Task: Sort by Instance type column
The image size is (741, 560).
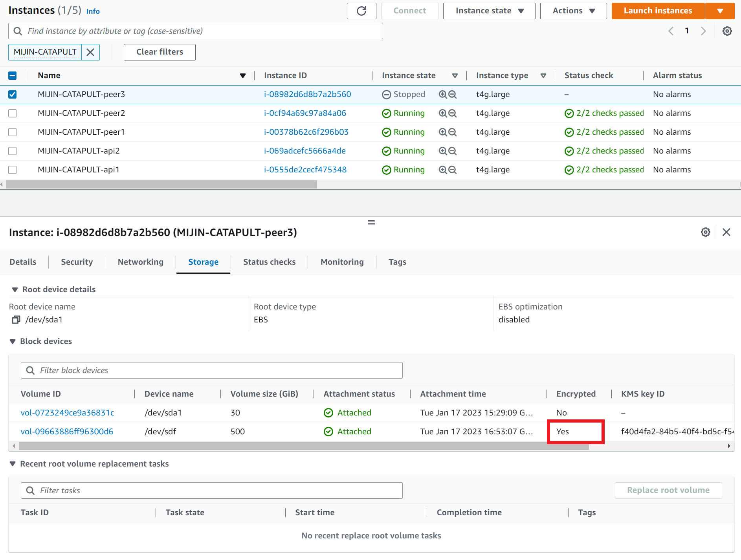Action: pos(543,75)
